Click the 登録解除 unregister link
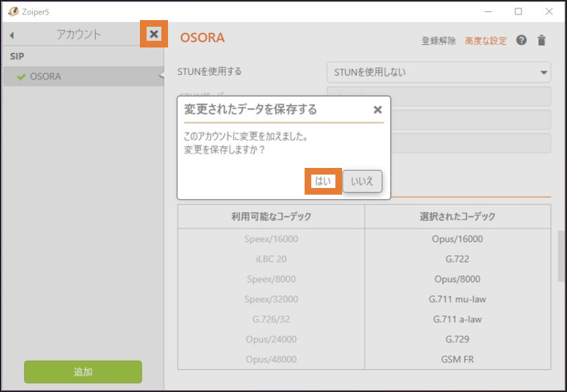This screenshot has width=567, height=392. (438, 41)
